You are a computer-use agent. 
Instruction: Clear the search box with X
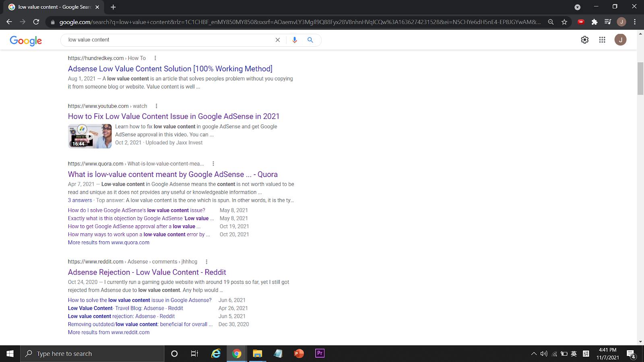click(278, 40)
